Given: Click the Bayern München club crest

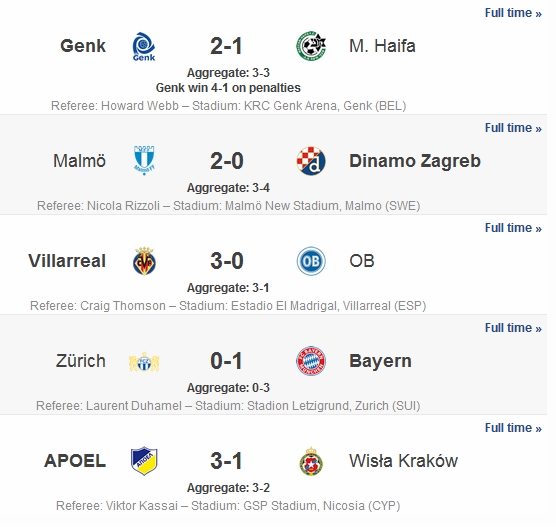Looking at the screenshot, I should [311, 361].
